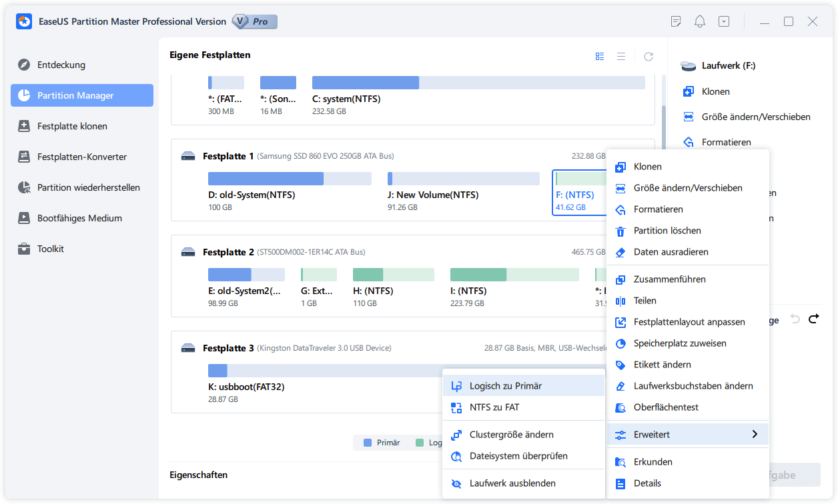Switch to the partition list view icon

pyautogui.click(x=600, y=57)
